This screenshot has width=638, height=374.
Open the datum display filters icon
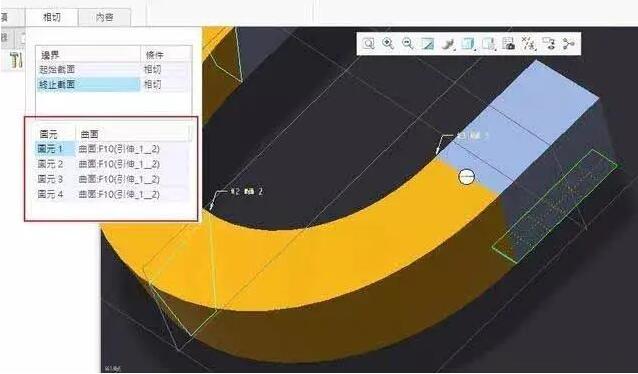pos(529,44)
